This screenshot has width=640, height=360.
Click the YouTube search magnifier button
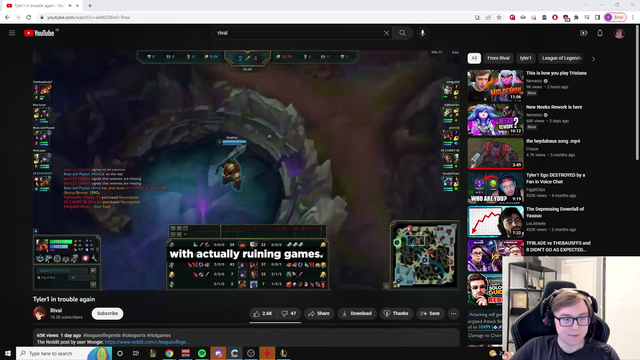[402, 33]
